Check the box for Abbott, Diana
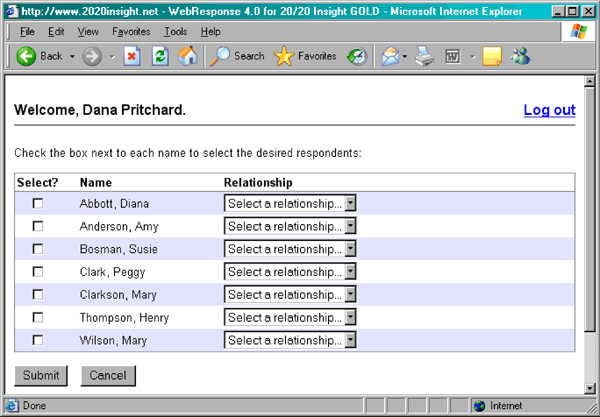 (x=39, y=203)
